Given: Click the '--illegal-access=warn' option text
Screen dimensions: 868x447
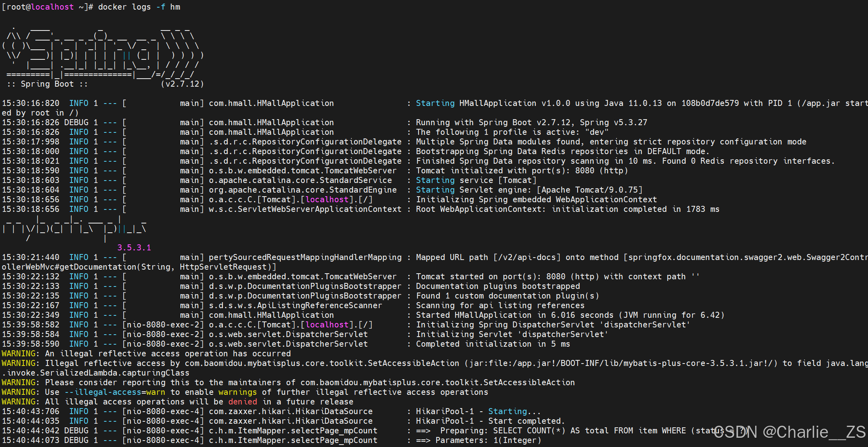Looking at the screenshot, I should [115, 392].
